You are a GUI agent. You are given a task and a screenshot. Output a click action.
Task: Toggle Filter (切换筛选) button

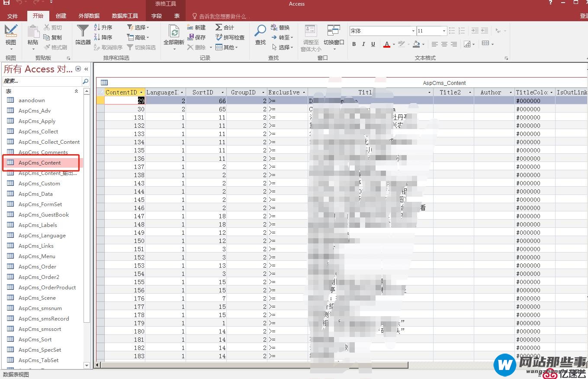coord(141,47)
